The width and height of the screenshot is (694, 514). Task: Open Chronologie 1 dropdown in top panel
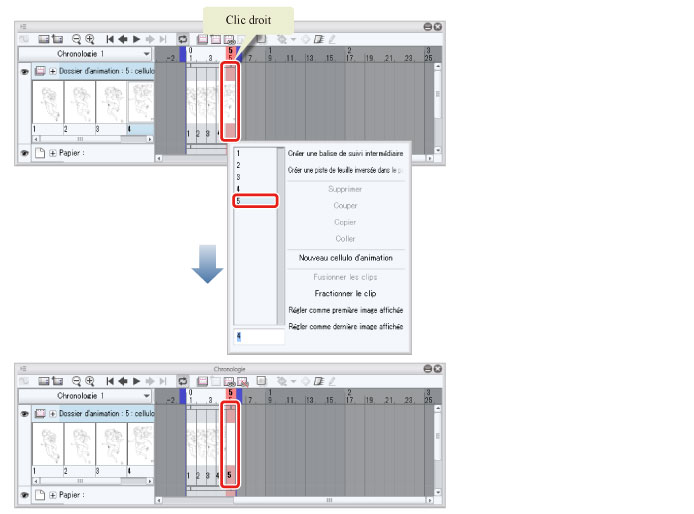coord(85,54)
